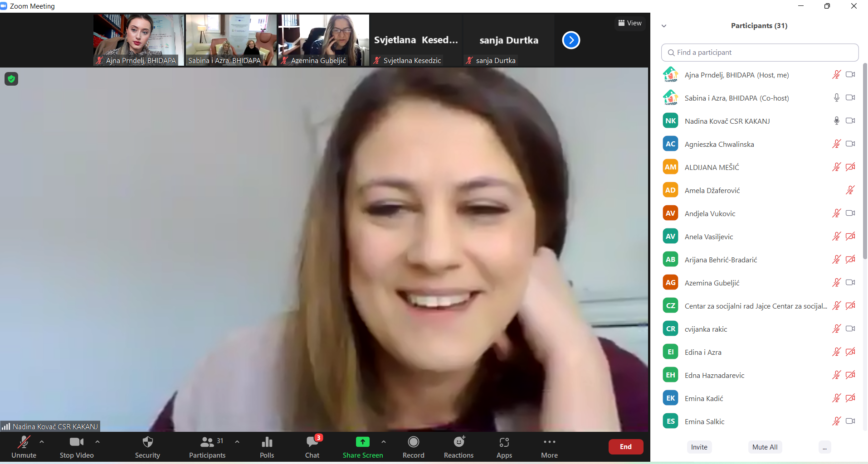Image resolution: width=868 pixels, height=464 pixels.
Task: Collapse the Participants panel chevron
Action: 664,26
